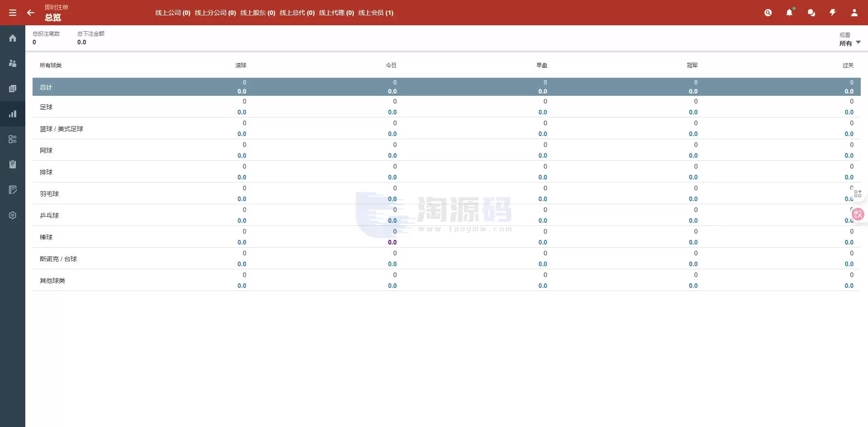Select 线上总代 (0) in header

(297, 13)
